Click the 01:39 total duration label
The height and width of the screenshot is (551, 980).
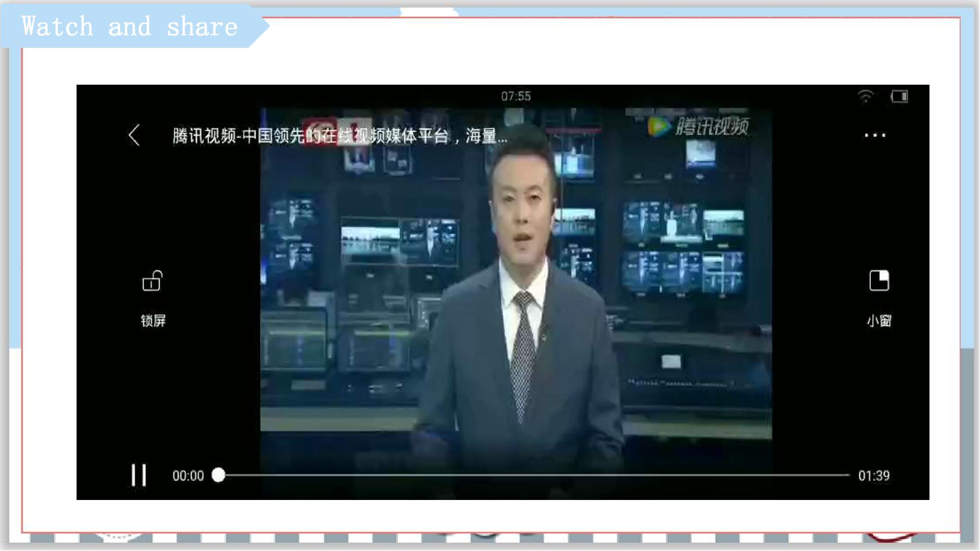tap(874, 475)
